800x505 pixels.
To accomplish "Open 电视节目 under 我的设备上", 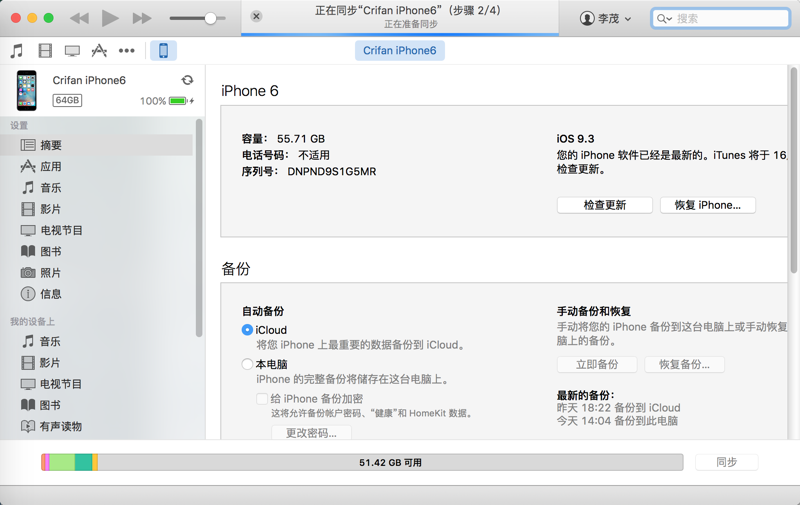I will [x=96, y=384].
